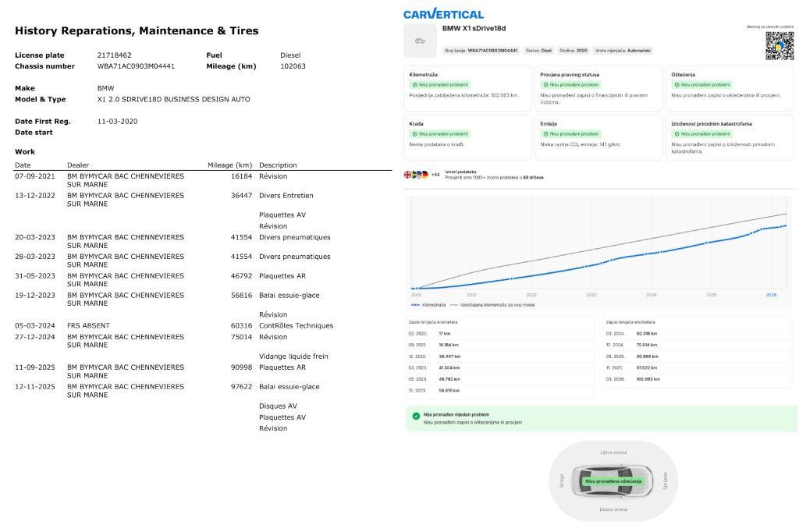Open the Kilometraža summary card
The image size is (799, 532).
coord(468,88)
